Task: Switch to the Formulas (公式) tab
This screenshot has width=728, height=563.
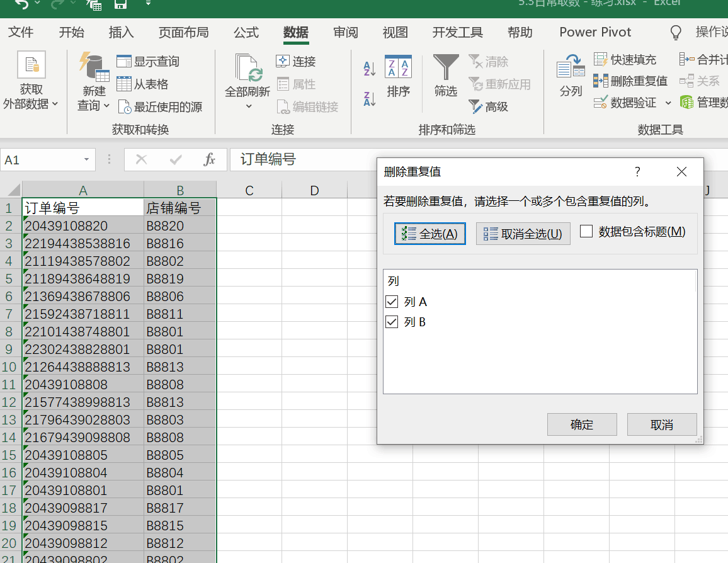Action: pyautogui.click(x=246, y=32)
